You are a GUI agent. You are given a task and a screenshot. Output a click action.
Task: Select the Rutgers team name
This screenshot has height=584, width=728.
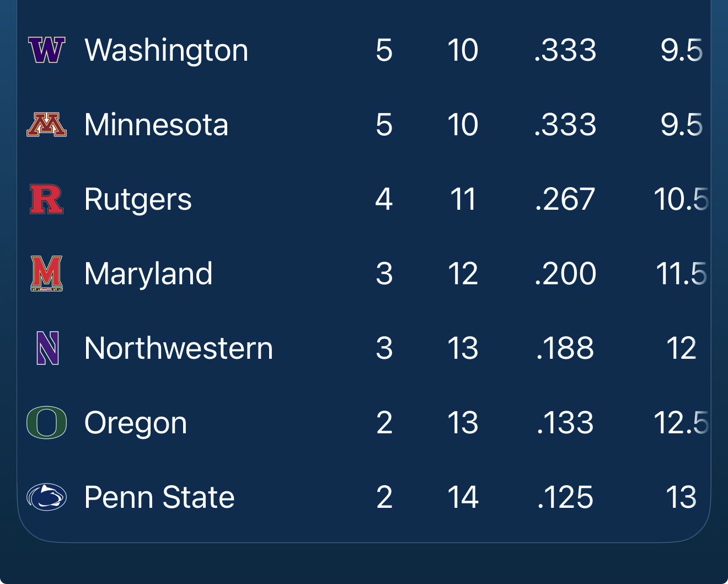(x=138, y=199)
